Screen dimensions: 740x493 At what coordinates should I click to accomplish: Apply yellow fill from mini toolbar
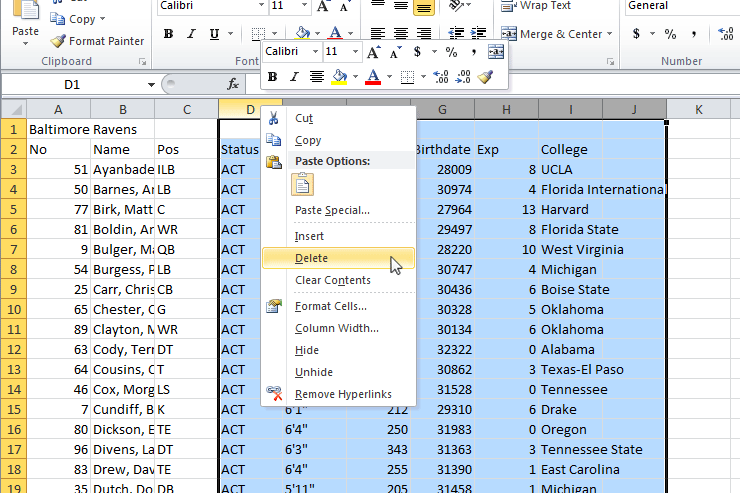click(339, 76)
